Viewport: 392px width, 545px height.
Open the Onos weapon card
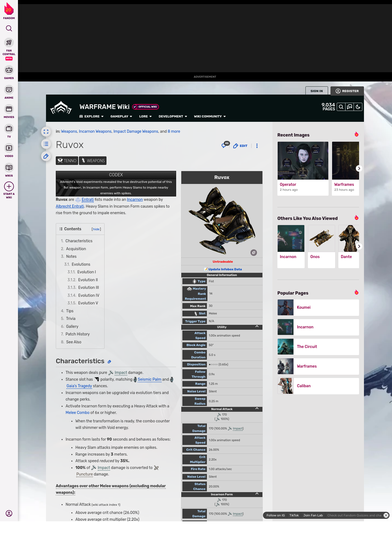pyautogui.click(x=321, y=246)
